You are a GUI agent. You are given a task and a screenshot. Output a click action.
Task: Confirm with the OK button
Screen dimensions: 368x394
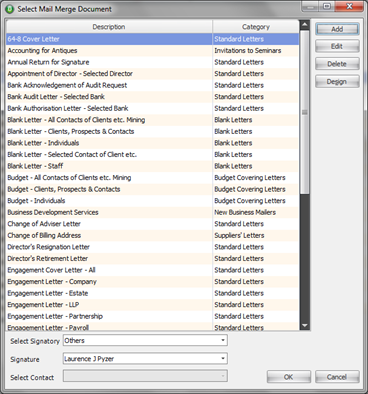coord(289,377)
